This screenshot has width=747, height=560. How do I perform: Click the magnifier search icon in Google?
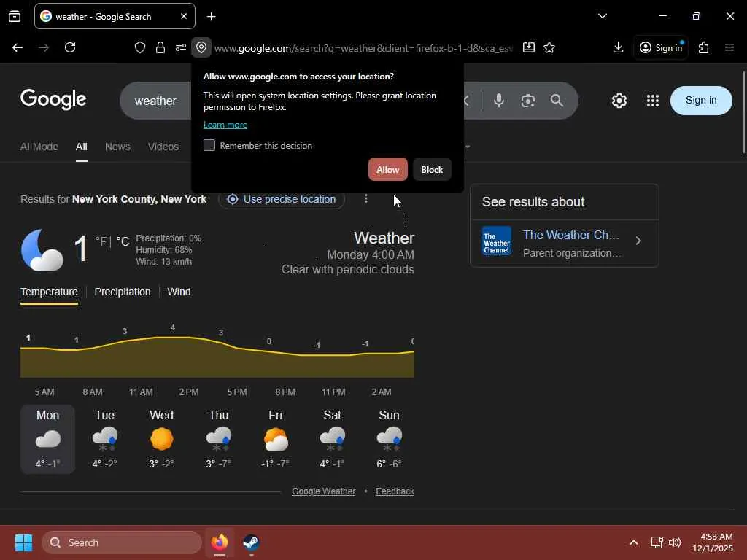557,101
